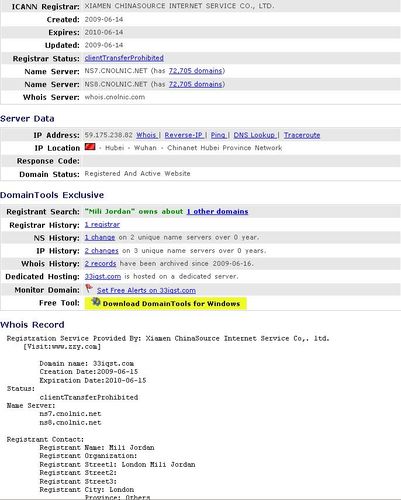
Task: Click clientTransferProhibited in the Whois Record
Action: (89, 397)
